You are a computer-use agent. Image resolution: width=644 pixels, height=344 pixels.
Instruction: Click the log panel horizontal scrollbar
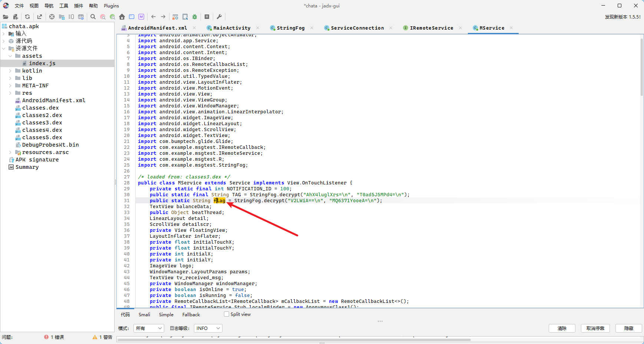(294, 340)
